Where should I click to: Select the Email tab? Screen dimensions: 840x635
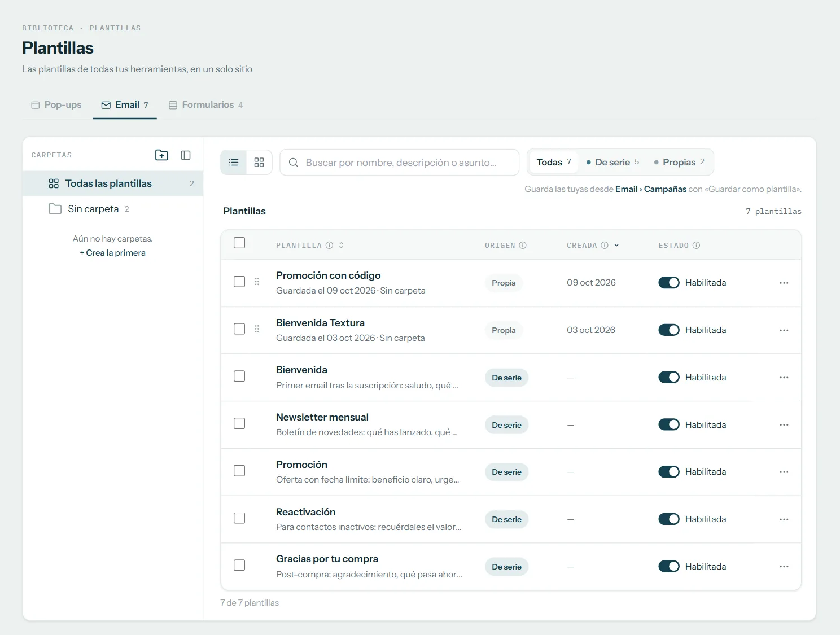125,105
